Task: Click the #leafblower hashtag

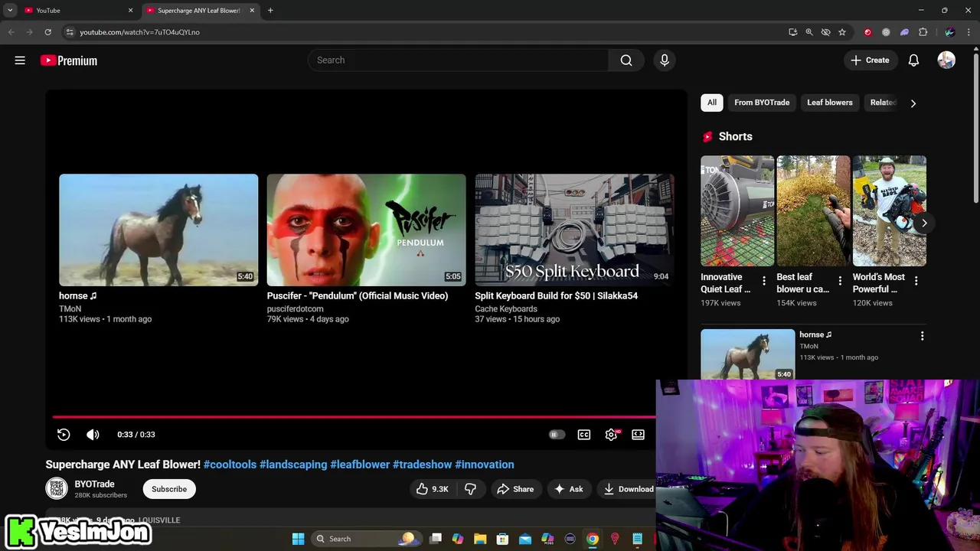Action: click(x=360, y=465)
